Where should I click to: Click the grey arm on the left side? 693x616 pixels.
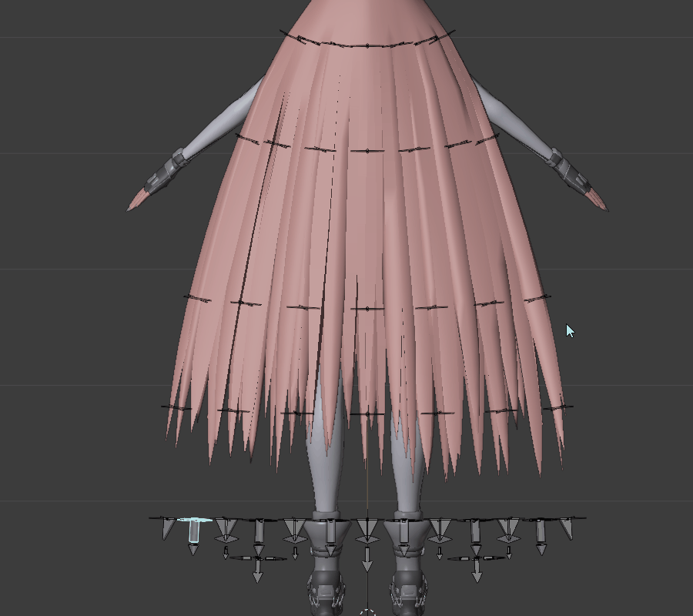click(223, 119)
